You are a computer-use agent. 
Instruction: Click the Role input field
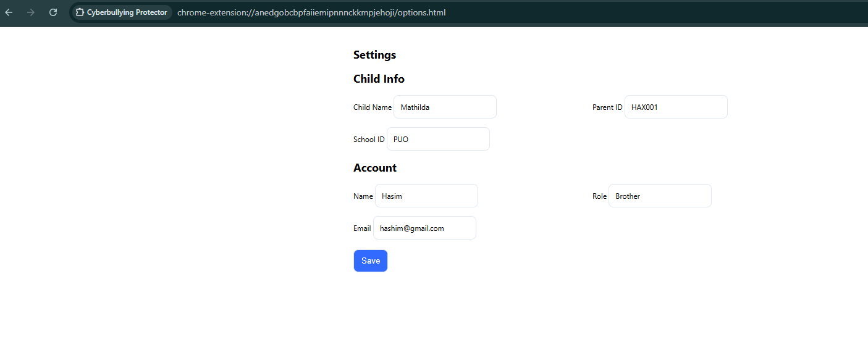click(x=660, y=196)
